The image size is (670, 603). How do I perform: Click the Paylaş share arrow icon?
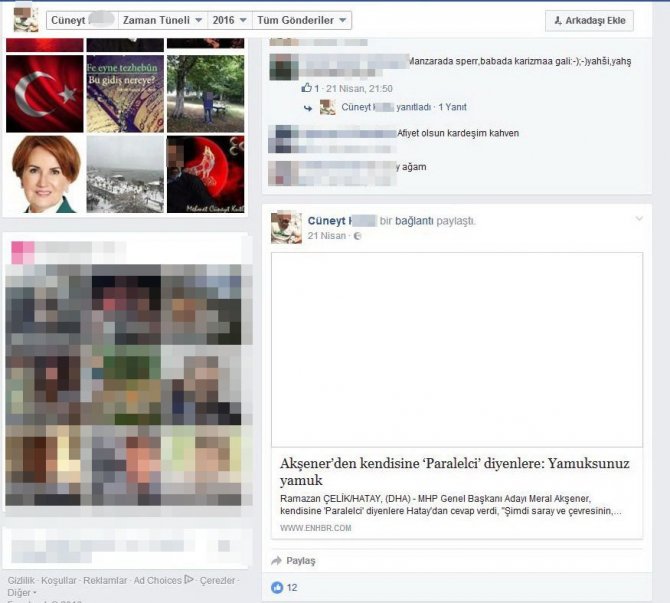pos(277,560)
